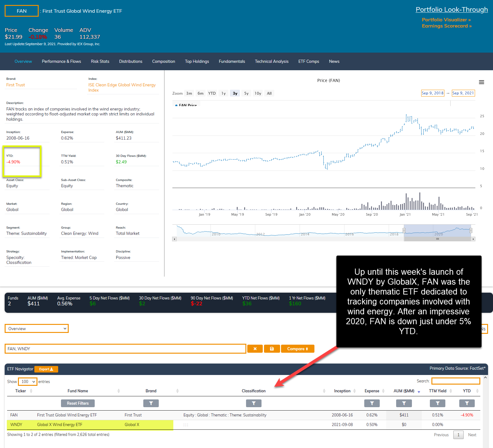Open the First Trust brand link
The width and height of the screenshot is (493, 448).
point(15,85)
